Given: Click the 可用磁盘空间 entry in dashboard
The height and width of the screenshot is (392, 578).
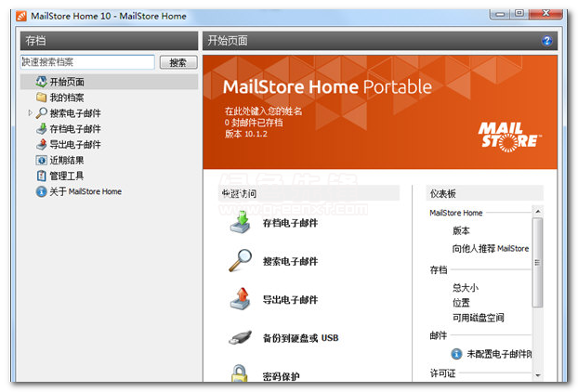Looking at the screenshot, I should (x=478, y=317).
